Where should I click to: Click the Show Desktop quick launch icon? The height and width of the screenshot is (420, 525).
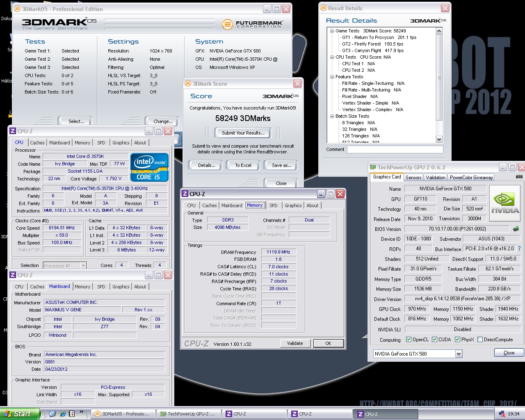52,413
